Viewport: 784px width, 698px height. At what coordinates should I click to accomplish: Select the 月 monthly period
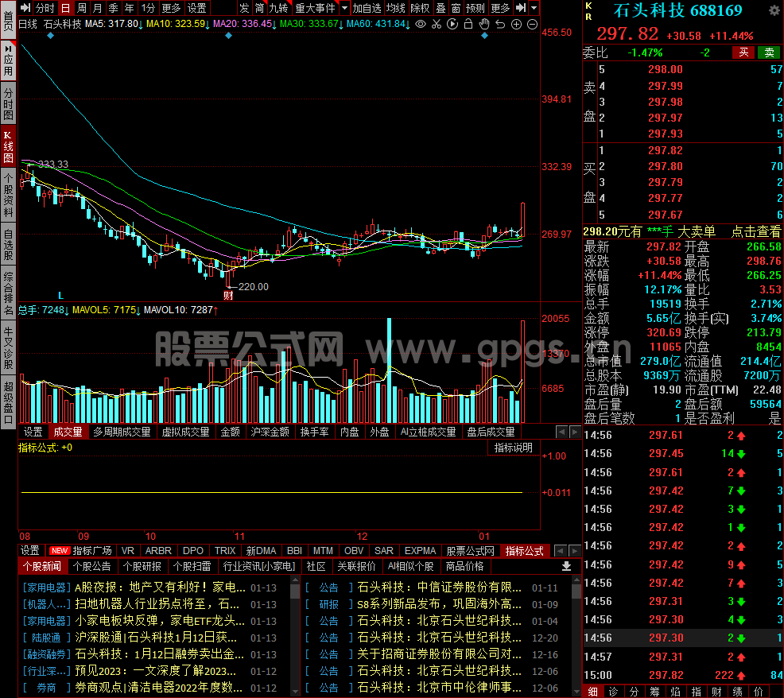(98, 8)
